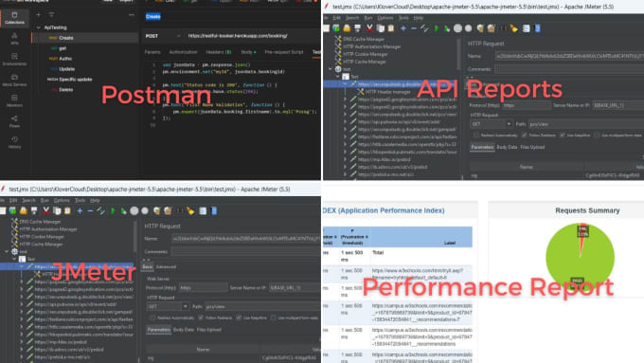The image size is (644, 363).
Task: Open the POST method dropdown in Postman
Action: pyautogui.click(x=163, y=36)
